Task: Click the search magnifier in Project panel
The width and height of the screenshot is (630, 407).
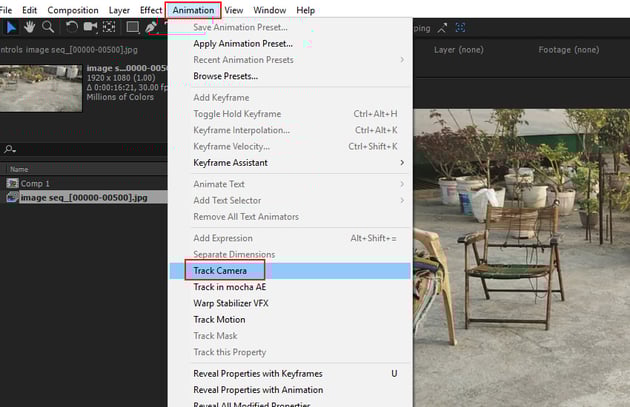Action: (x=10, y=149)
